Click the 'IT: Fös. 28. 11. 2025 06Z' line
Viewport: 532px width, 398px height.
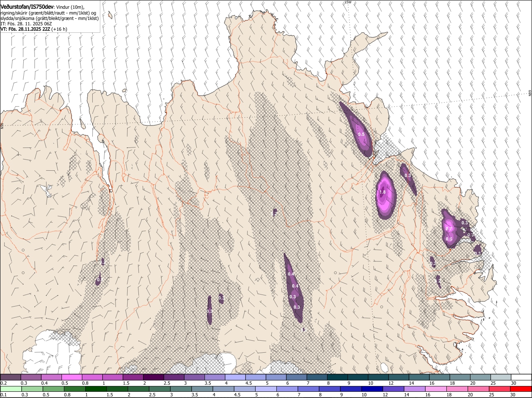click(x=26, y=24)
